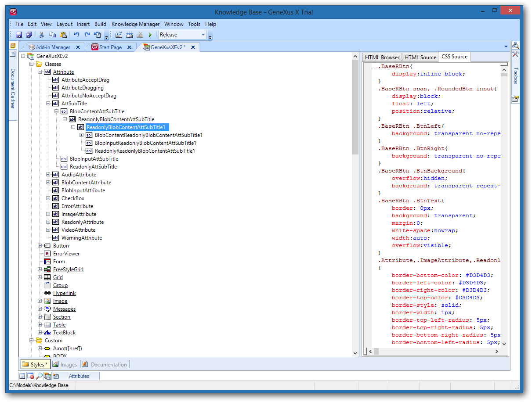Screen dimensions: 532x402
Task: Expand the Button class node
Action: coord(40,246)
